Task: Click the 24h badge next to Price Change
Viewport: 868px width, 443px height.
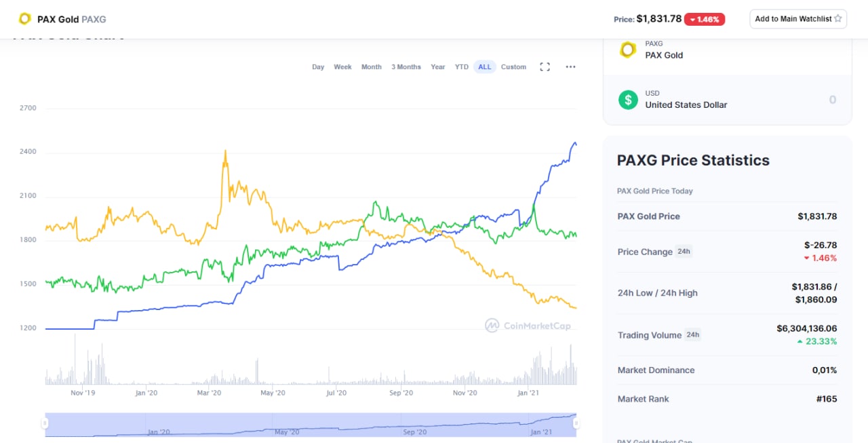Action: point(684,252)
